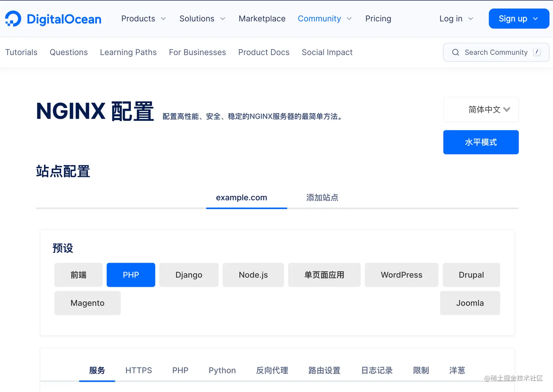The width and height of the screenshot is (553, 392).
Task: Click the 站点配置 heading
Action: [x=63, y=171]
